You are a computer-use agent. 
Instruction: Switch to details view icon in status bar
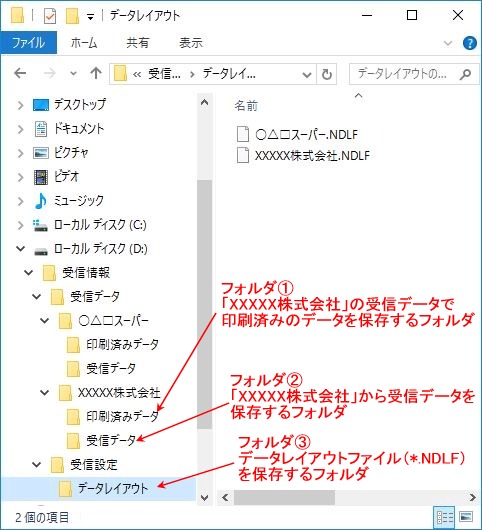tap(444, 517)
